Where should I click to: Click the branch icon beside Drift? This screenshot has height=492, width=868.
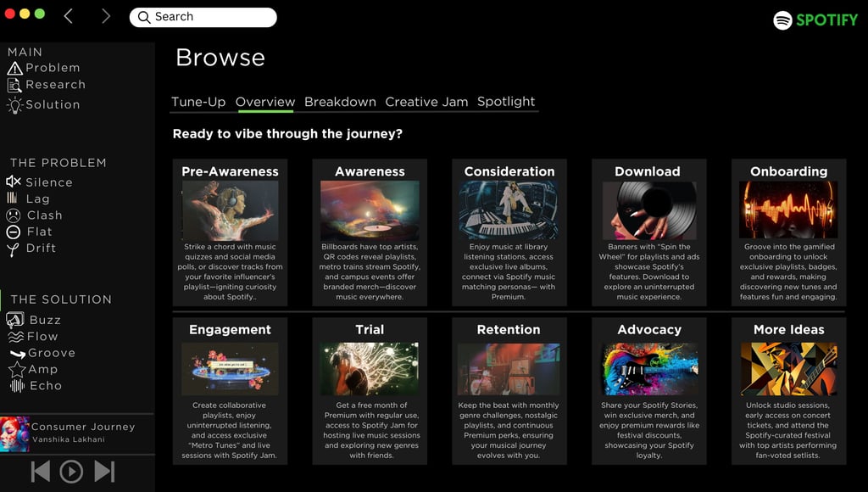click(13, 250)
